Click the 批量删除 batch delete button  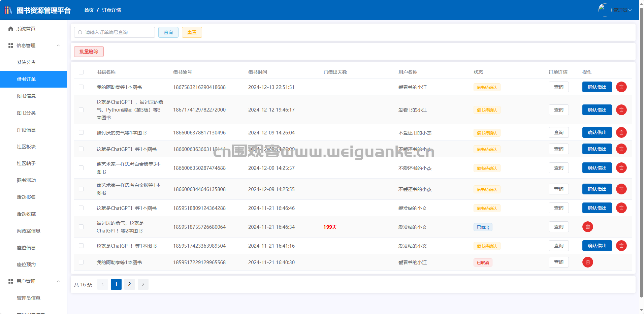(x=89, y=52)
